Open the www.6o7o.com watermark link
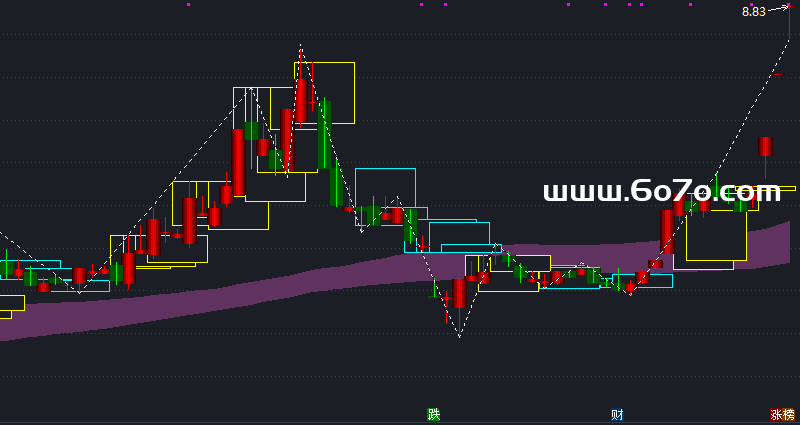The height and width of the screenshot is (425, 800). [x=661, y=191]
